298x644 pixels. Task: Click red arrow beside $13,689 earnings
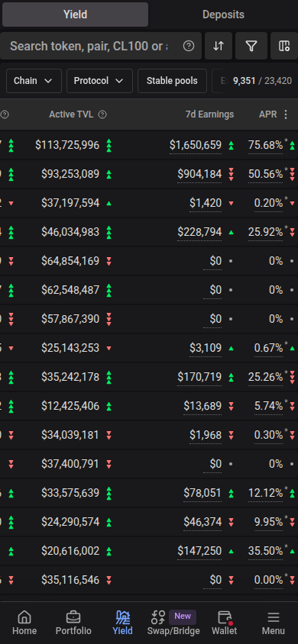231,406
